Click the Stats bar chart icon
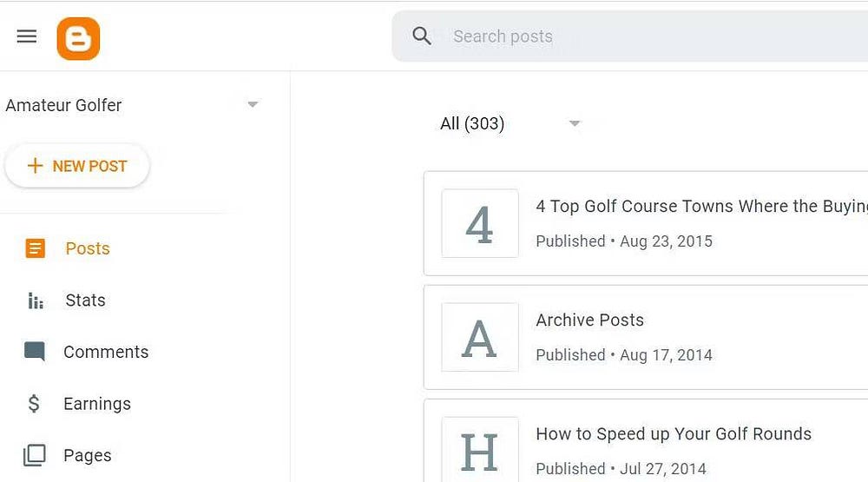The image size is (868, 482). (35, 300)
